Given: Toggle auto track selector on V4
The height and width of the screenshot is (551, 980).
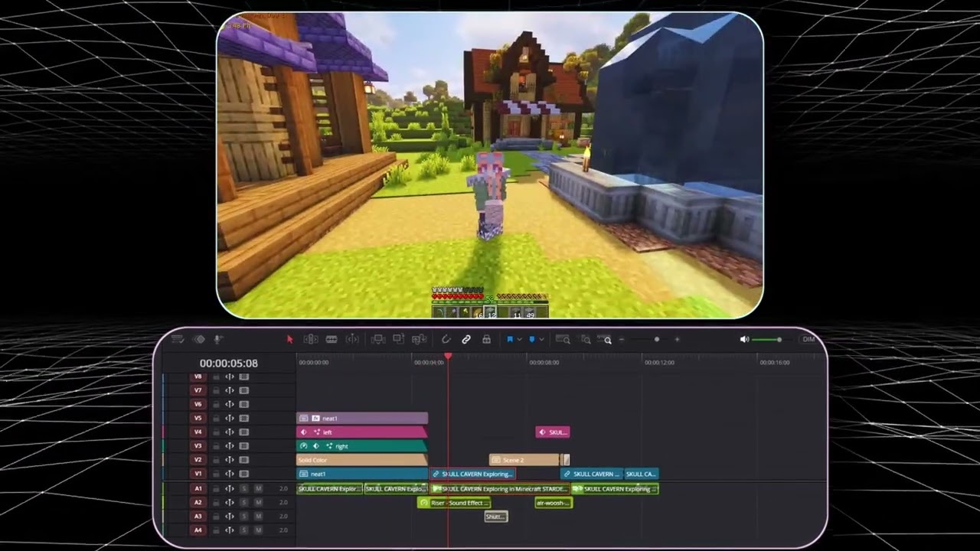Looking at the screenshot, I should (230, 432).
